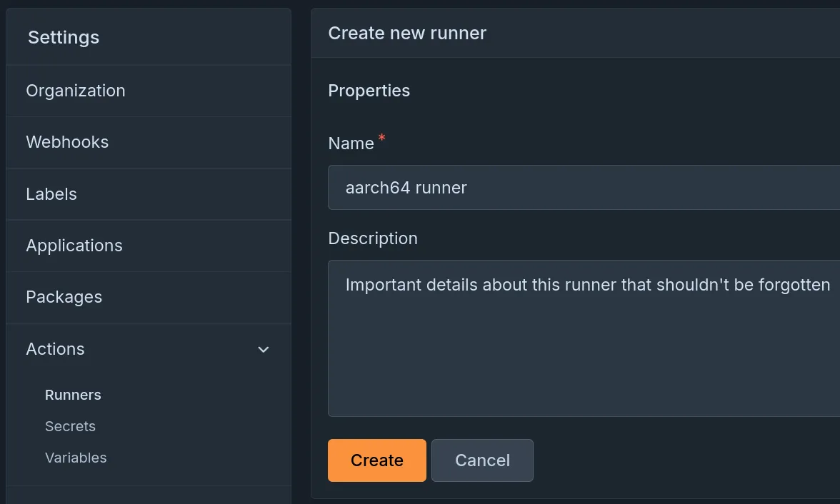
Task: Open the Variables page
Action: click(76, 457)
